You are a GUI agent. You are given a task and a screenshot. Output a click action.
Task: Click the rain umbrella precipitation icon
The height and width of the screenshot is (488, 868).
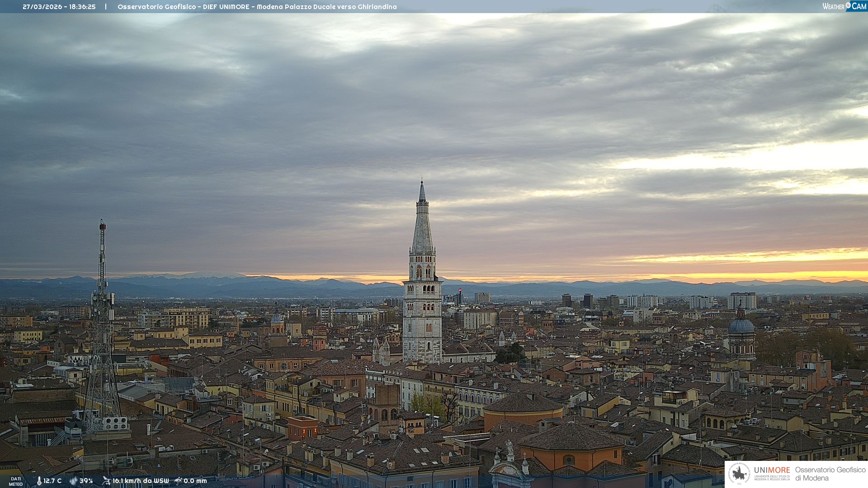pyautogui.click(x=178, y=481)
